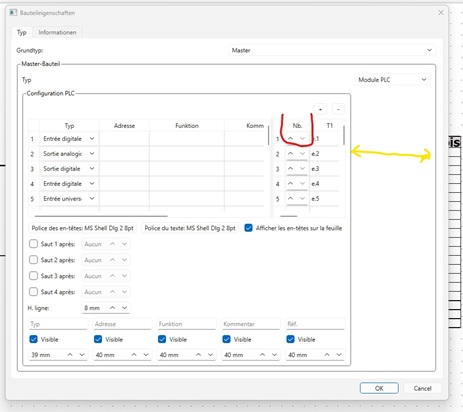Image resolution: width=463 pixels, height=412 pixels.
Task: Click the OK button
Action: 379,388
